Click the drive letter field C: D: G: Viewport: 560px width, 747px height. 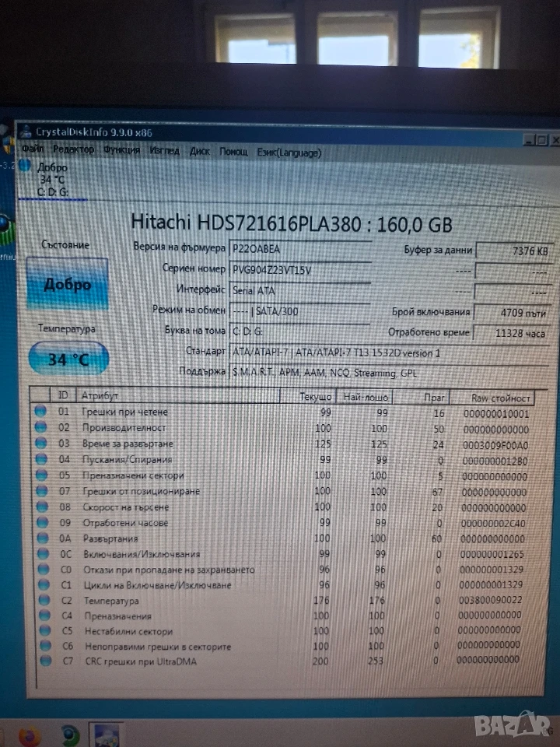[x=300, y=331]
